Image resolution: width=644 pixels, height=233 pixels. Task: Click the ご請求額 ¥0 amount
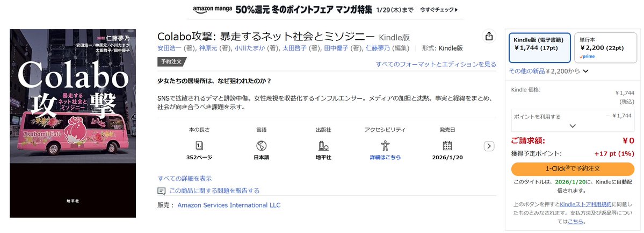click(x=628, y=141)
